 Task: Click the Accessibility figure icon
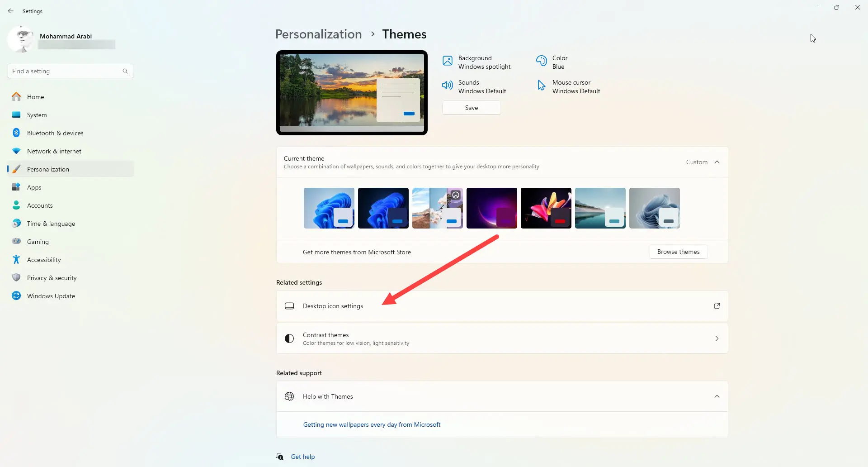coord(16,259)
